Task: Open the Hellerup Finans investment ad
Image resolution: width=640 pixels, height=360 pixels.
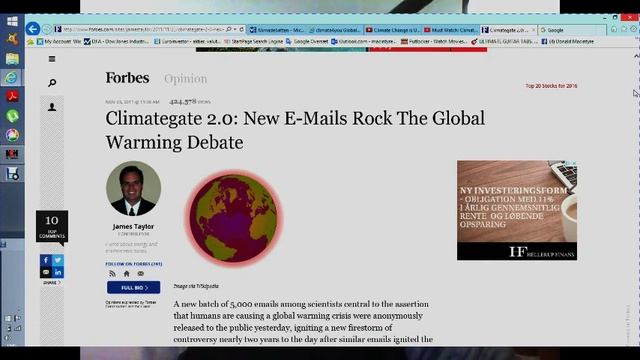Action: coord(517,210)
